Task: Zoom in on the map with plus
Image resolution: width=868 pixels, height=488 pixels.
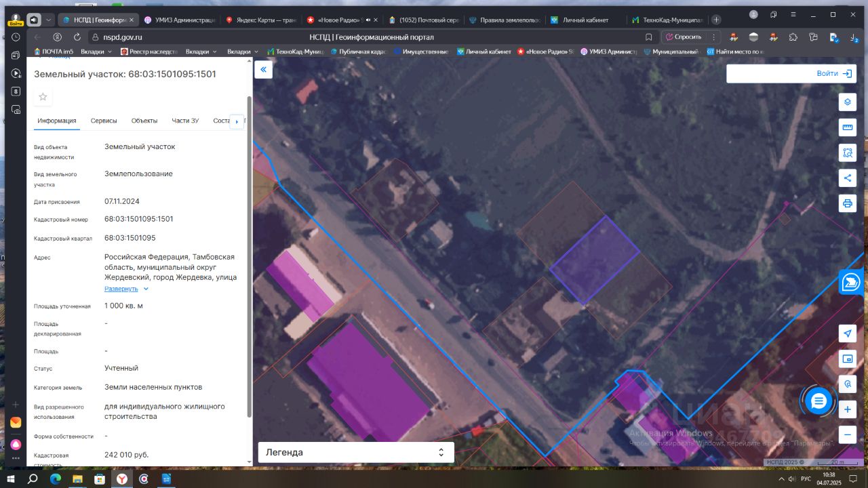Action: click(847, 409)
